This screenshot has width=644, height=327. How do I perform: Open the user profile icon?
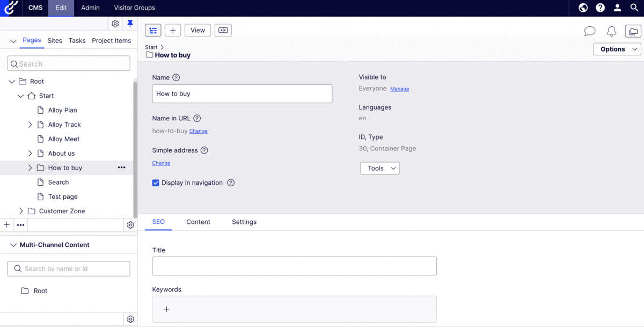(618, 8)
